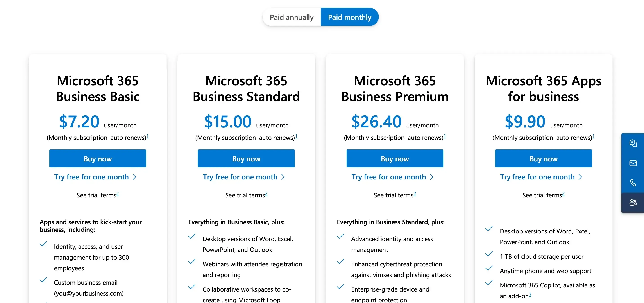Open the chat support sidebar icon
The width and height of the screenshot is (644, 303).
pyautogui.click(x=633, y=143)
